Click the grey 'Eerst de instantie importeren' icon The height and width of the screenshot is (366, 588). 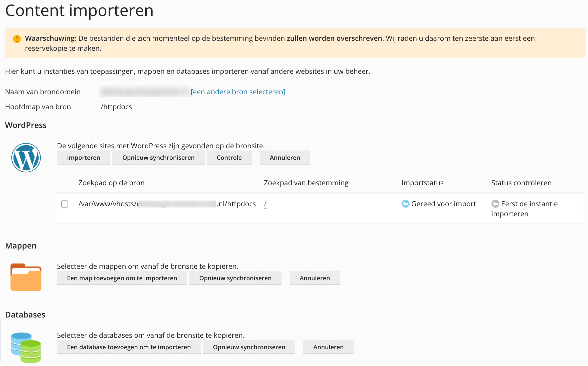[495, 204]
